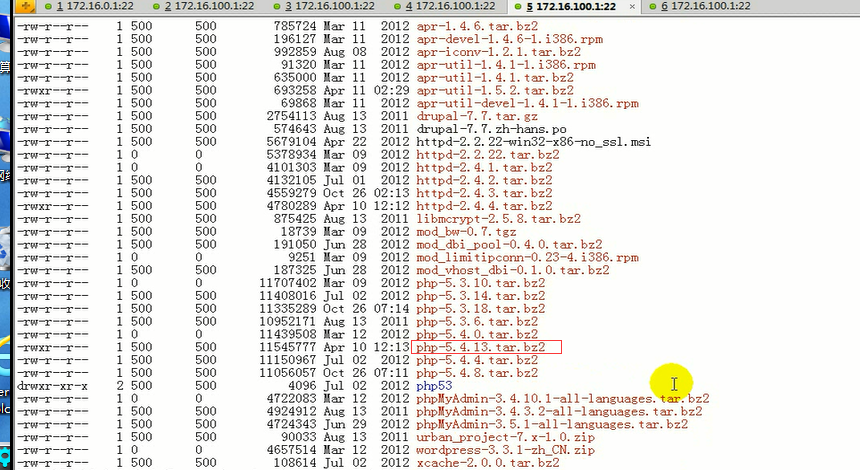This screenshot has height=470, width=860.
Task: Click size value 5679104 of the httpd msi
Action: [x=291, y=141]
